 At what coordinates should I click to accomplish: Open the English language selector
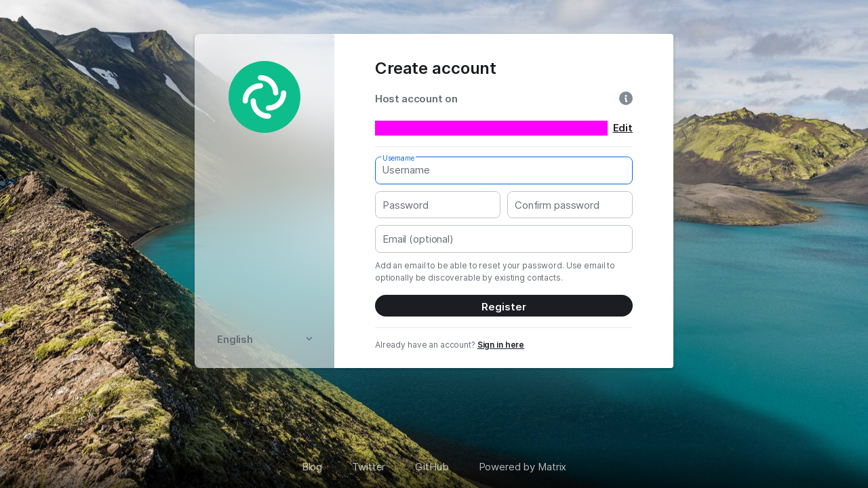[x=264, y=340]
